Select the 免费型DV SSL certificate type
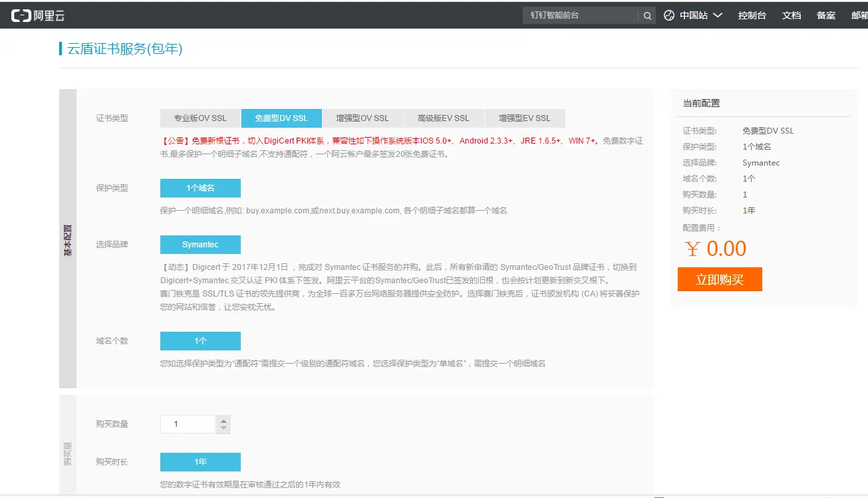Image resolution: width=868 pixels, height=498 pixels. (281, 118)
